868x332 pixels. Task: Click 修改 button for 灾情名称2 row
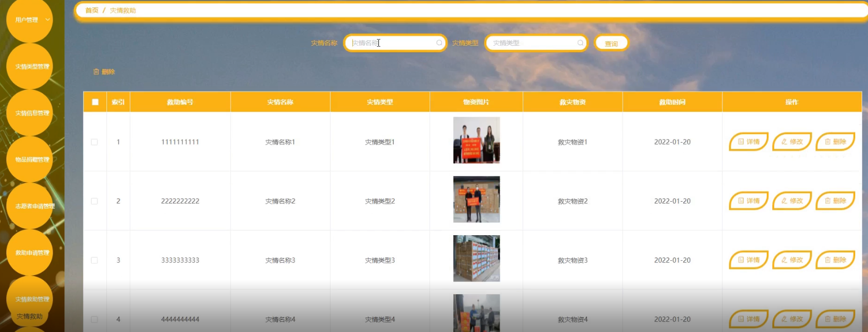click(x=792, y=201)
